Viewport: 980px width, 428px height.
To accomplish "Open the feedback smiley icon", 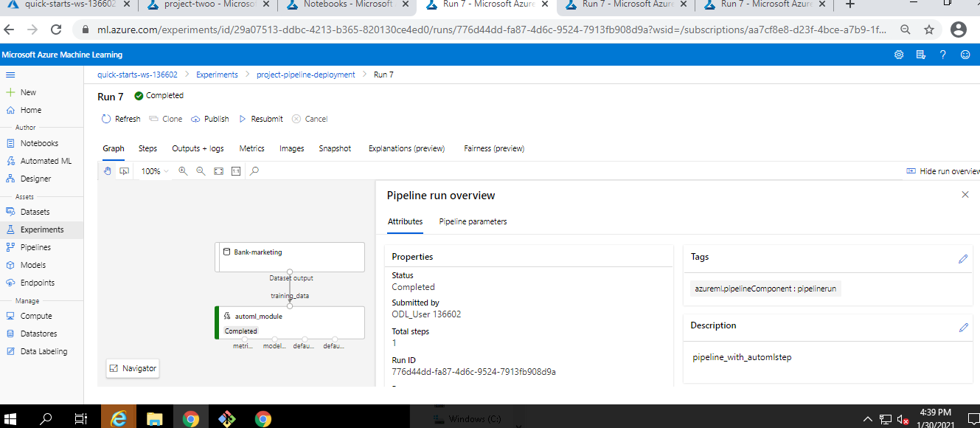I will click(x=965, y=55).
